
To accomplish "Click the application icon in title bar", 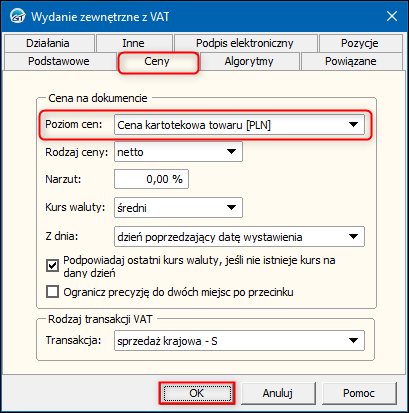I will coord(17,16).
